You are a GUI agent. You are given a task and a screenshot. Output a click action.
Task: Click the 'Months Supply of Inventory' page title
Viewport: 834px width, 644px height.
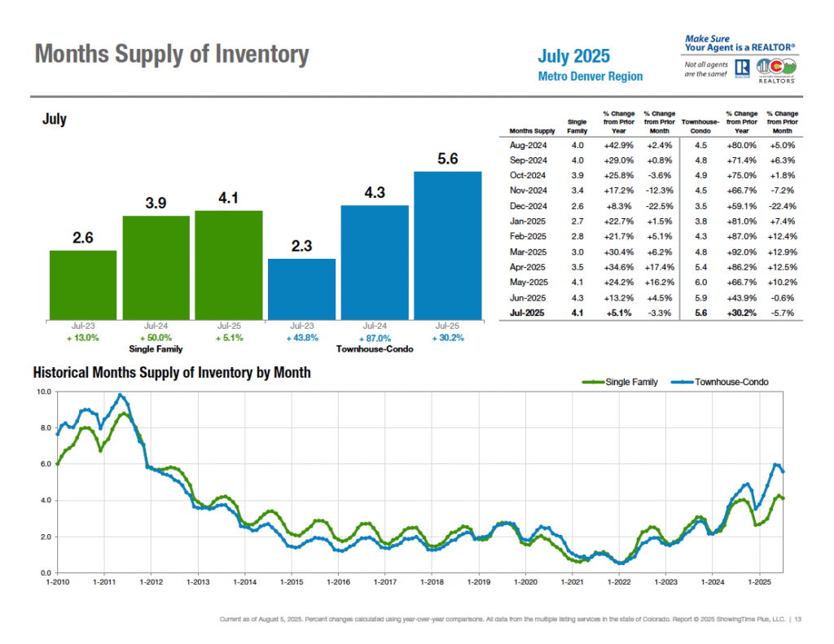tap(172, 55)
